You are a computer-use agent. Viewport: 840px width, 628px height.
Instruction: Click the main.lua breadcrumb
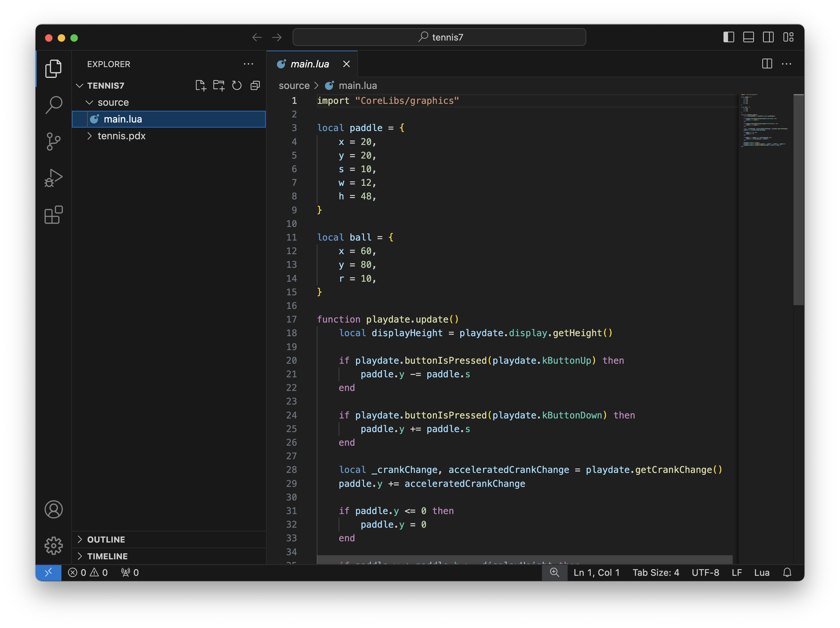pos(351,86)
